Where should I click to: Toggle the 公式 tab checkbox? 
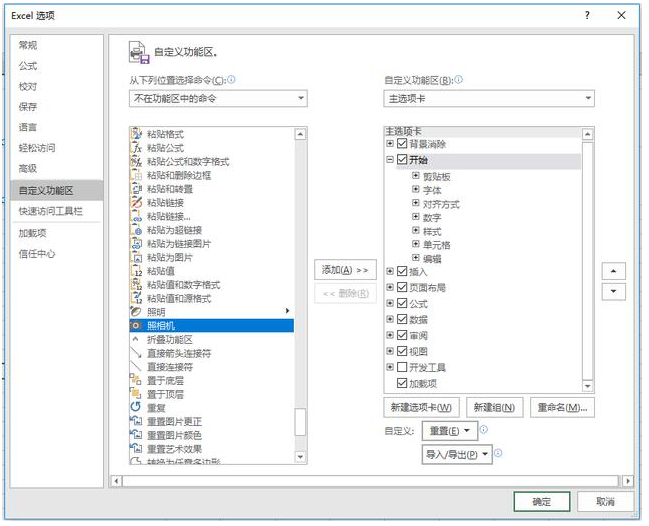(x=402, y=303)
